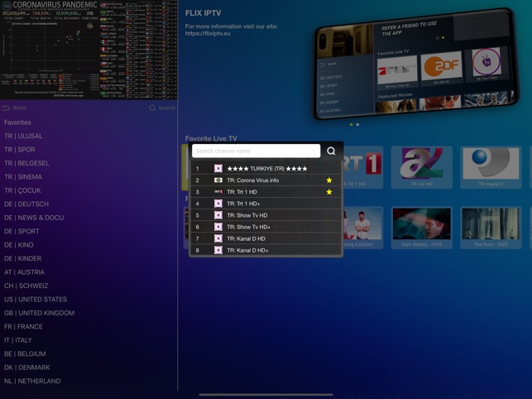Select the TR: Kanal D HD channel
The height and width of the screenshot is (399, 532).
pos(266,238)
